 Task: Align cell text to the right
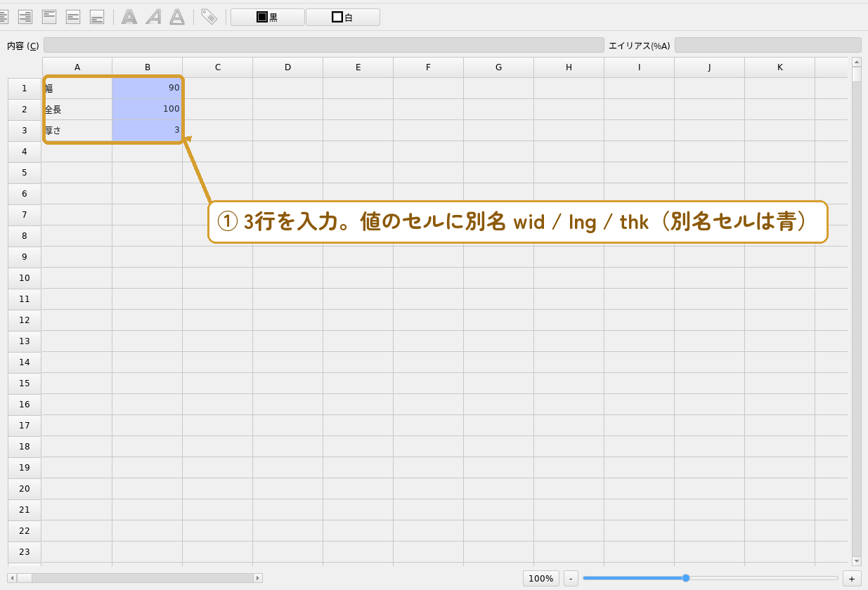click(x=25, y=17)
